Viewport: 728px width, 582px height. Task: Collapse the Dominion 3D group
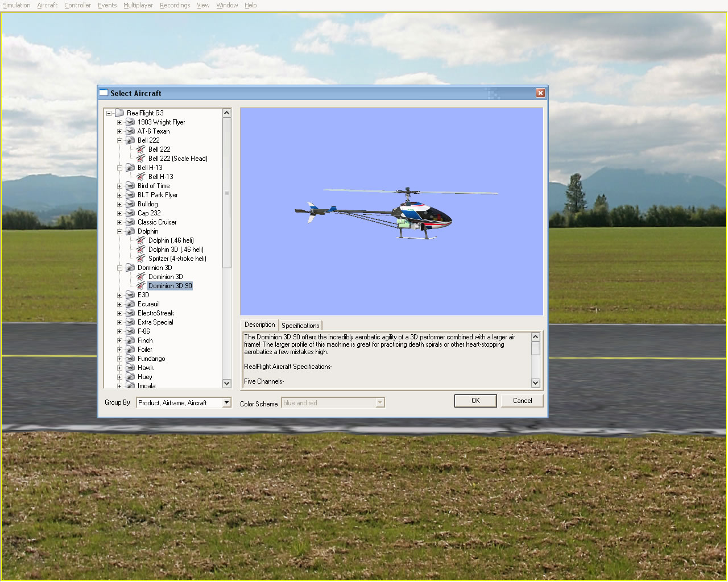click(119, 268)
